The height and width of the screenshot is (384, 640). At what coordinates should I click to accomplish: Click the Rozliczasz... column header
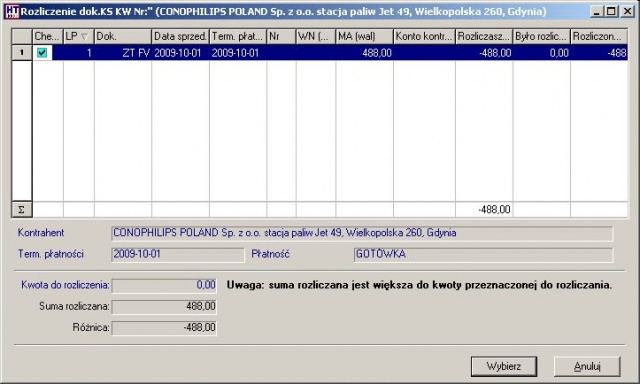[x=484, y=37]
